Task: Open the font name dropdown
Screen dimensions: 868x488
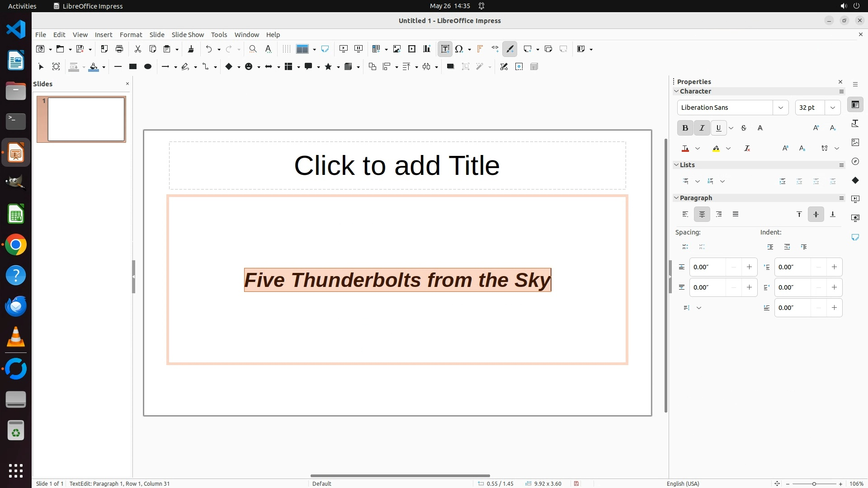Action: 780,108
